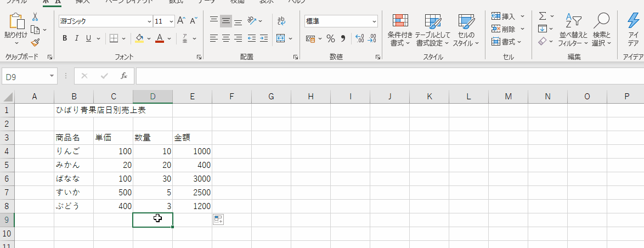Click the Increase Font Size icon
The image size is (644, 248).
pyautogui.click(x=182, y=21)
